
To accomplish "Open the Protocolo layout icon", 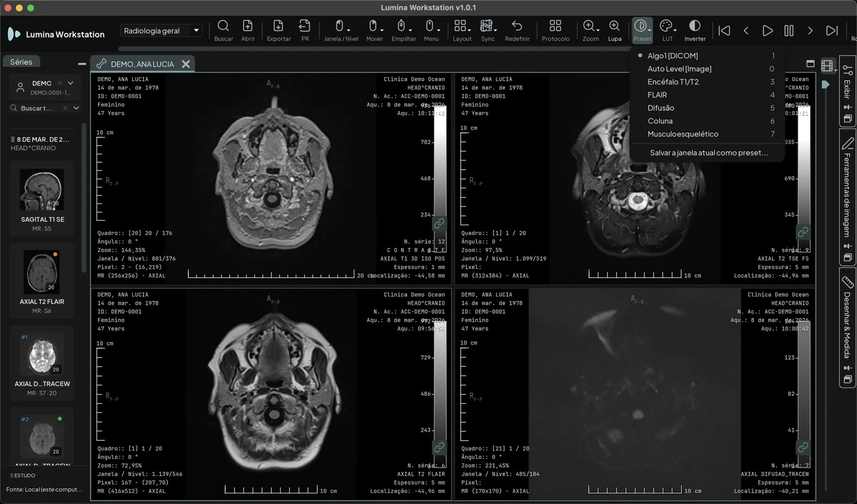I will tap(555, 31).
